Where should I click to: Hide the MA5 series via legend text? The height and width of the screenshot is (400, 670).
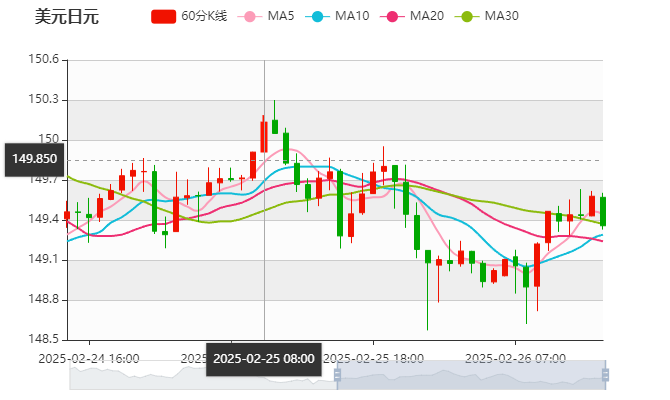coord(281,16)
